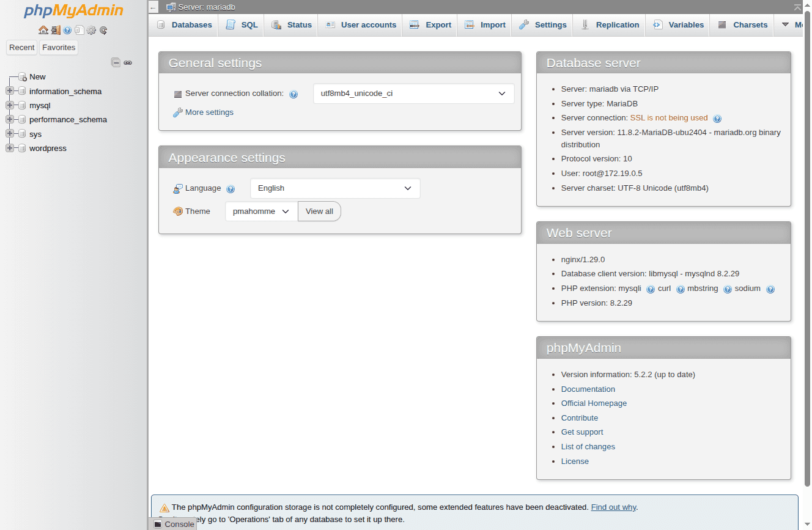Click the Find out why link
812x530 pixels.
613,507
